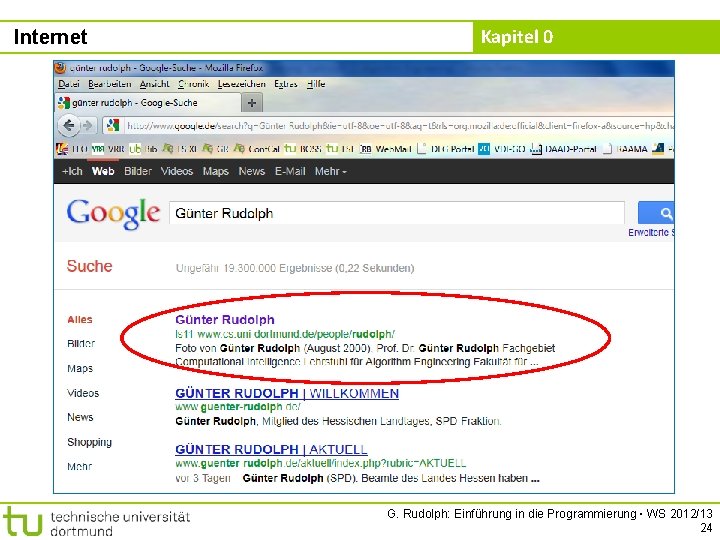Open the Günter Rudolph first search result
This screenshot has height=540, width=720.
click(x=225, y=320)
